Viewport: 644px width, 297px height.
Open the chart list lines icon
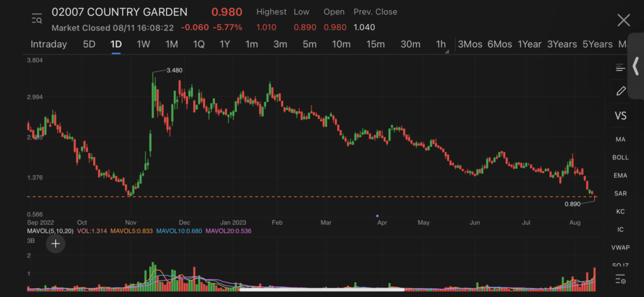click(620, 68)
